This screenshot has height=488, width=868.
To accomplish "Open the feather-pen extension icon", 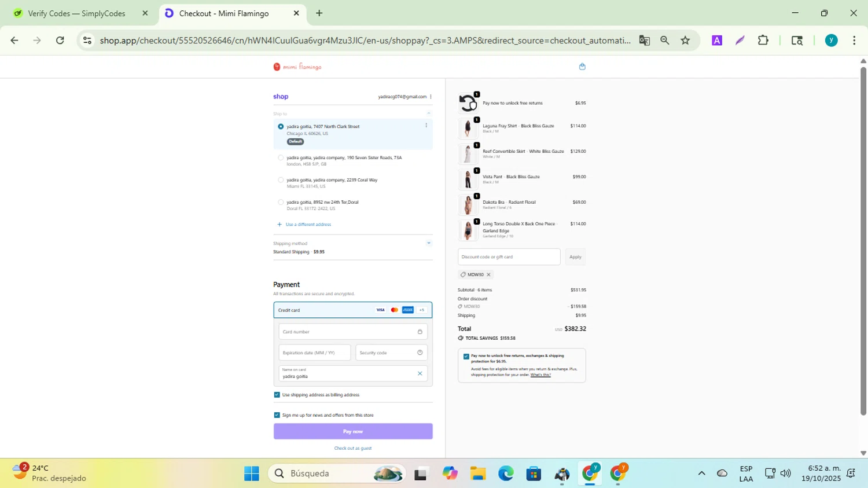I will (x=740, y=41).
